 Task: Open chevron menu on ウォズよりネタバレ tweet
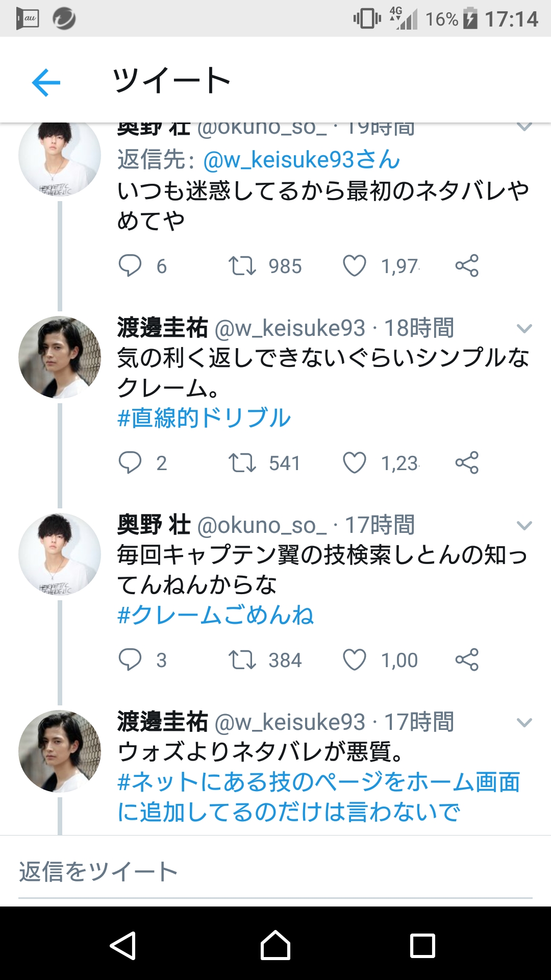click(524, 722)
